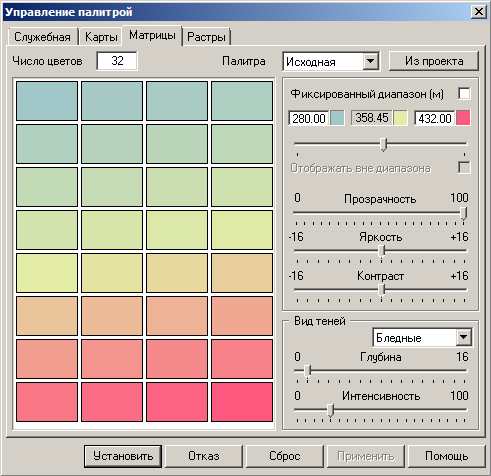Click the middle value field 358.45
The image size is (491, 476).
tap(372, 118)
